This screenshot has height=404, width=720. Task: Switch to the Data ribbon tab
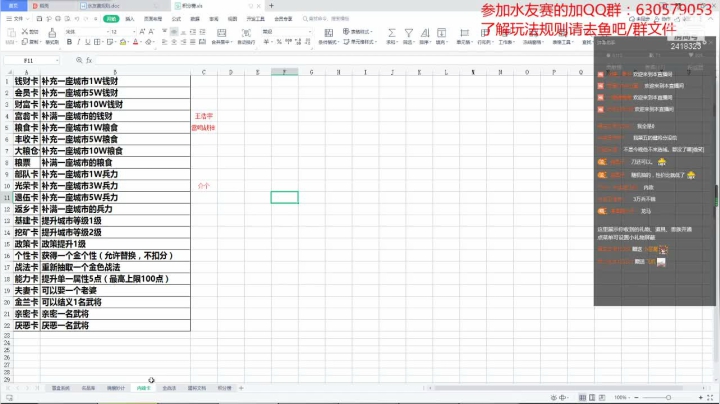coord(195,19)
